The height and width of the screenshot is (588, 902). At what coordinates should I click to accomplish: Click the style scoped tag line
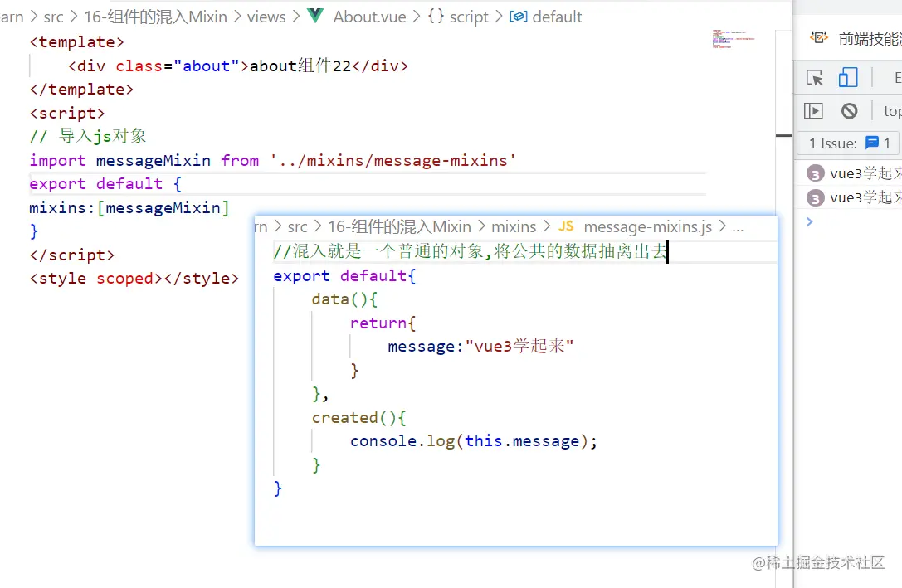134,278
